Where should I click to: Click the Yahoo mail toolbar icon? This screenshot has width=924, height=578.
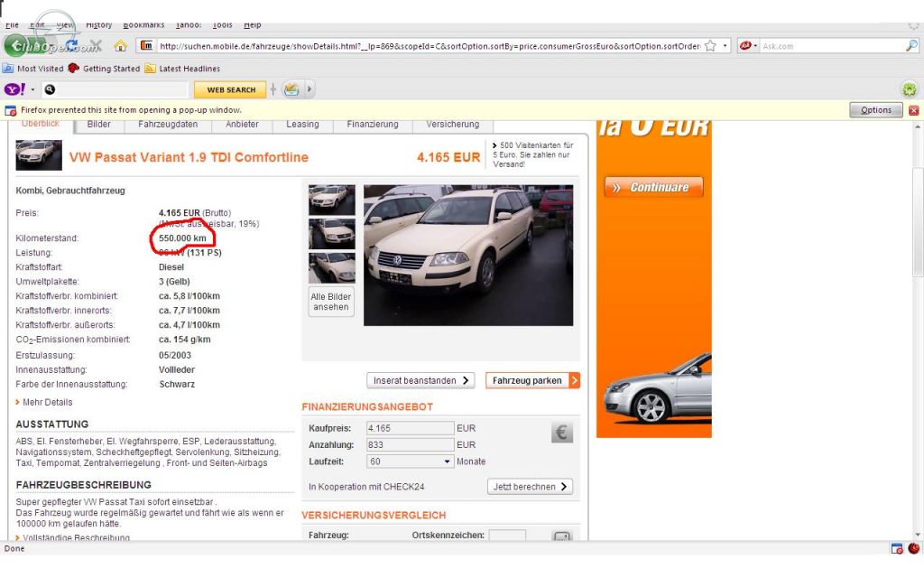point(291,89)
